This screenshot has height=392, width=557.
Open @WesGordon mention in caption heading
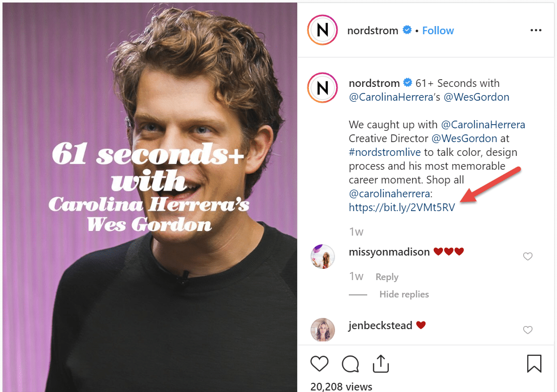click(x=476, y=97)
